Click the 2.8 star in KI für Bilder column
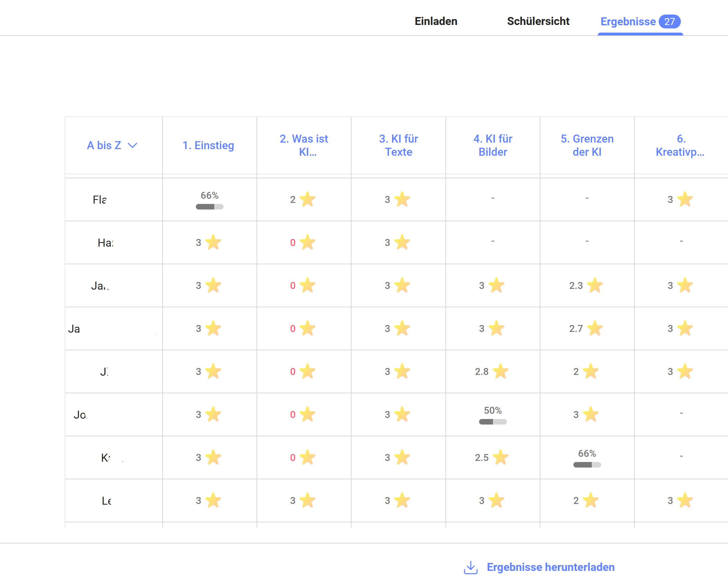The width and height of the screenshot is (728, 582). tap(501, 371)
